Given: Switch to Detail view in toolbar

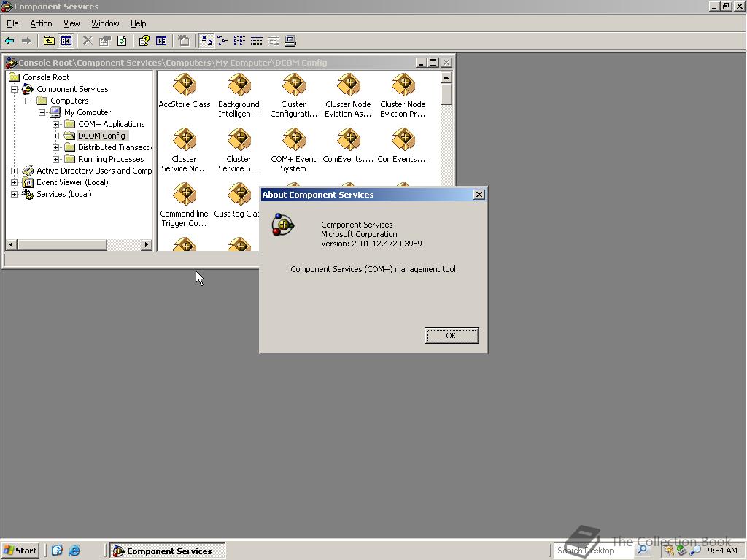Looking at the screenshot, I should click(256, 41).
